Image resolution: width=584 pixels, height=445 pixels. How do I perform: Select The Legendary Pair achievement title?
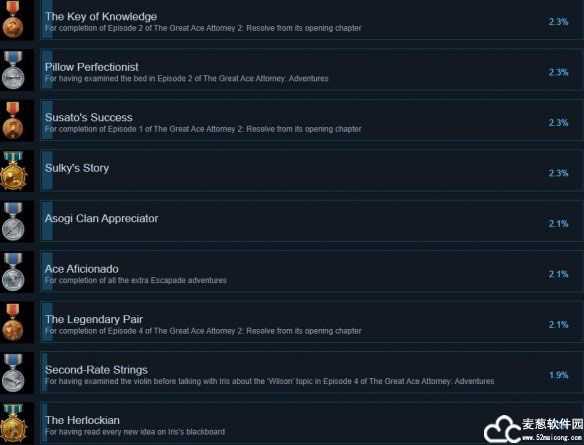(x=94, y=319)
